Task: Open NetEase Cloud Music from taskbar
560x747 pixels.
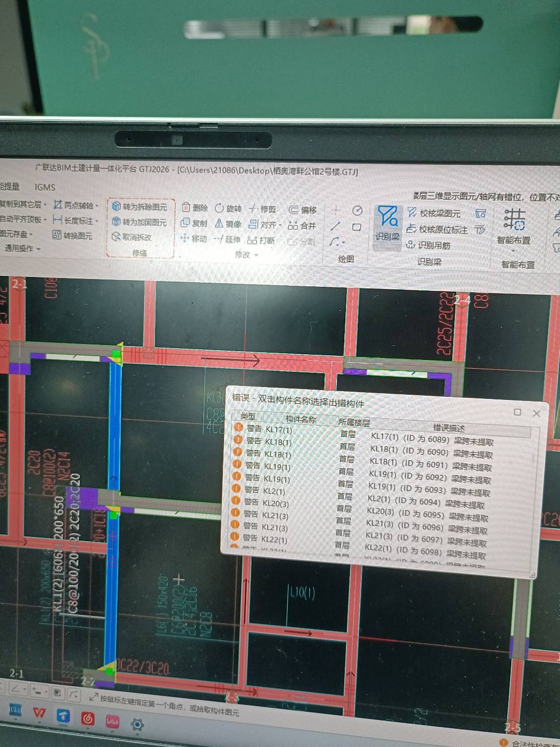Action: click(88, 718)
